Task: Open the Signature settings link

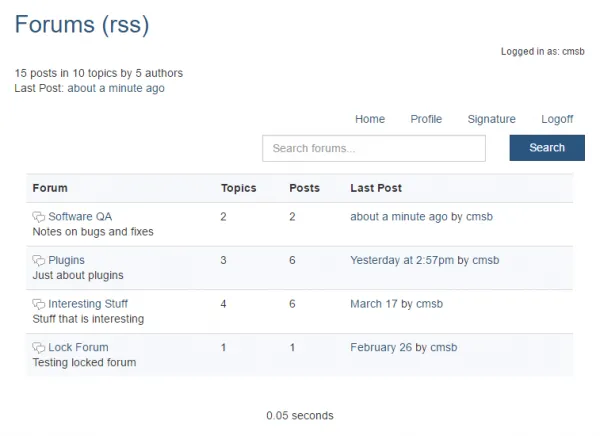Action: [x=491, y=119]
